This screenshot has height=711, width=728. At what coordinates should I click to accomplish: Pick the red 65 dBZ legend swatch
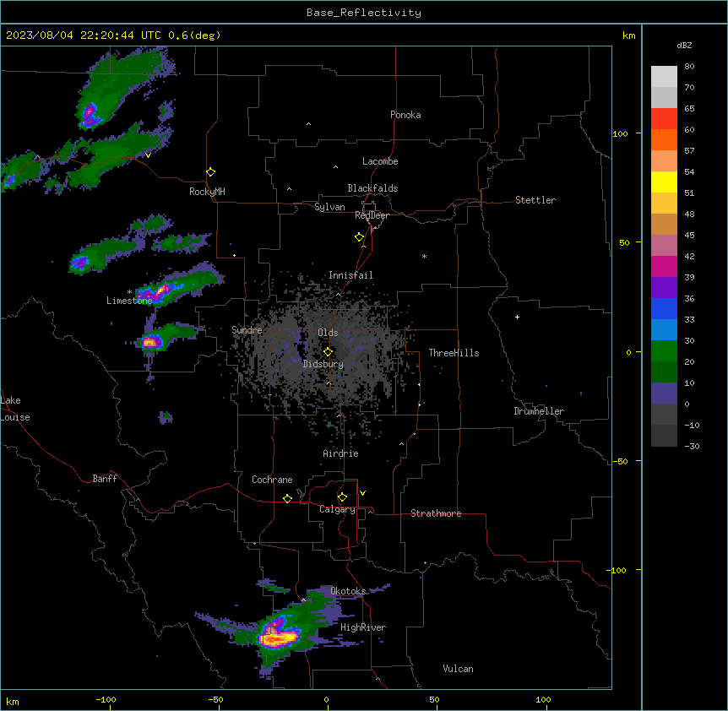(664, 119)
